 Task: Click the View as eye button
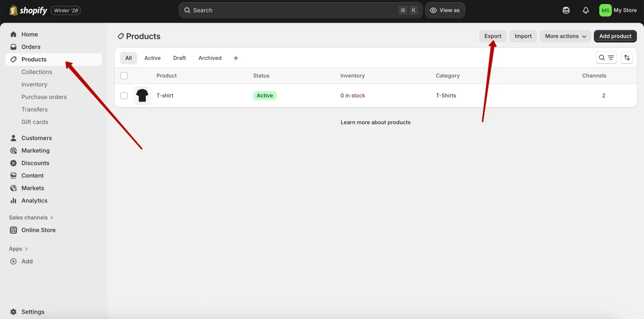click(445, 10)
